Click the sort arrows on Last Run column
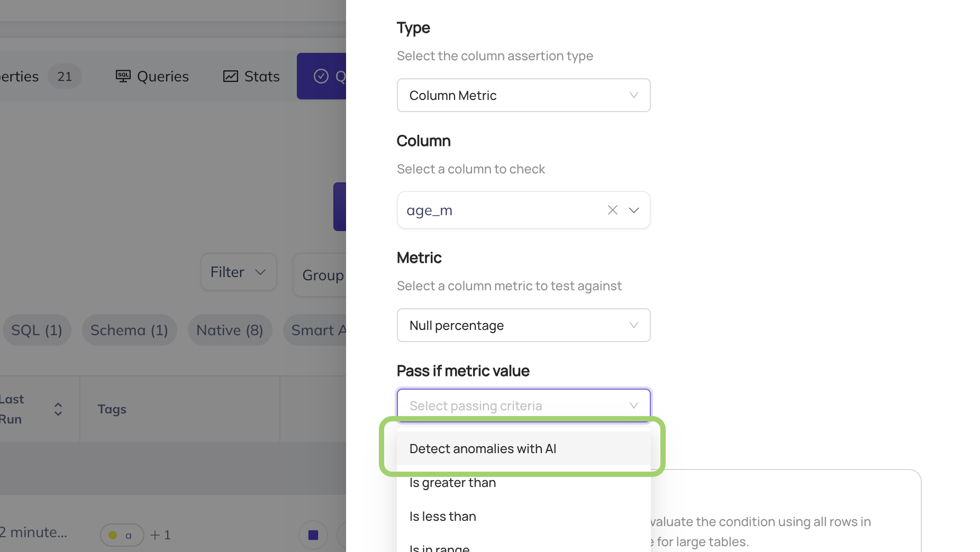This screenshot has width=980, height=552. pyautogui.click(x=58, y=409)
